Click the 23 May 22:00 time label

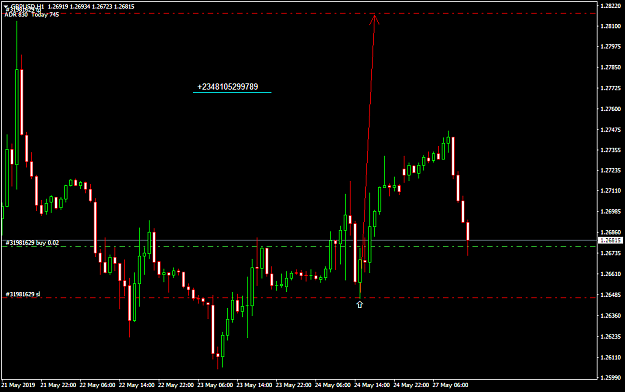click(294, 385)
